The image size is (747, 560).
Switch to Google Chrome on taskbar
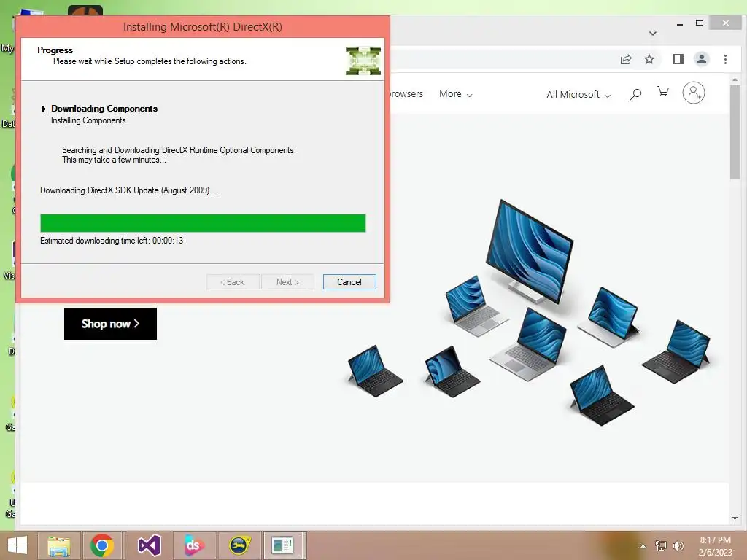[101, 545]
